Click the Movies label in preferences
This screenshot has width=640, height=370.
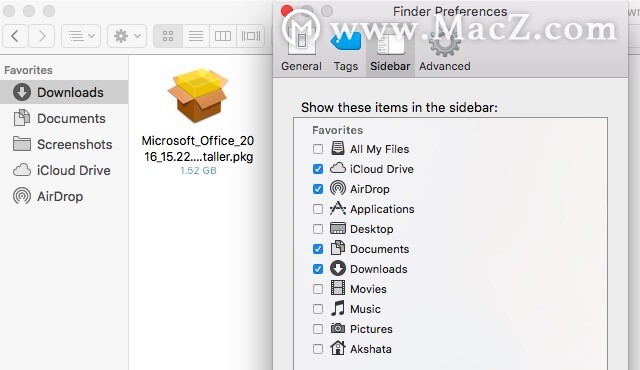click(x=368, y=289)
